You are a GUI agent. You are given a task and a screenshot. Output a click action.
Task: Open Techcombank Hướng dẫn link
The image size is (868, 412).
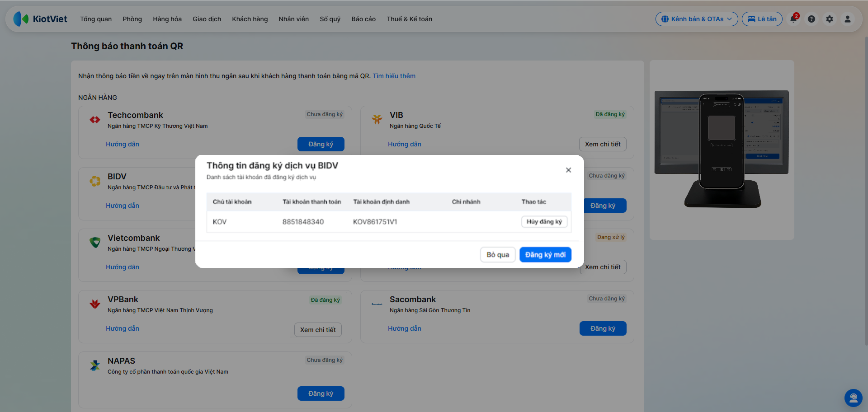123,144
